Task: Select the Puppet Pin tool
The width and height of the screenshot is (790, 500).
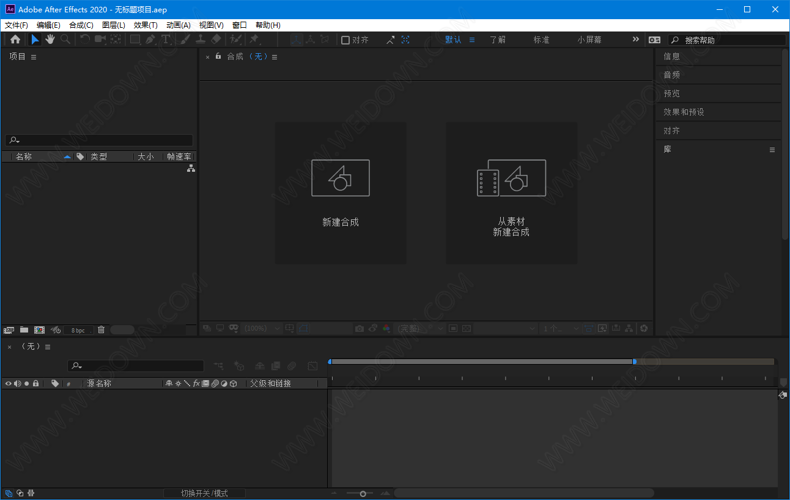Action: 254,39
